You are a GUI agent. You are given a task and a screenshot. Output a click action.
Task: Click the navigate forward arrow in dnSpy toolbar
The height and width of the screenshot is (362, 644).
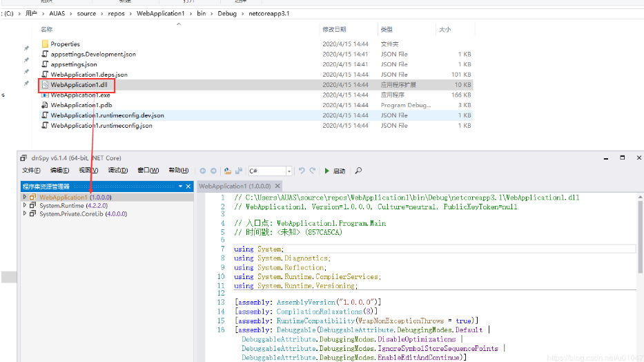(x=213, y=171)
